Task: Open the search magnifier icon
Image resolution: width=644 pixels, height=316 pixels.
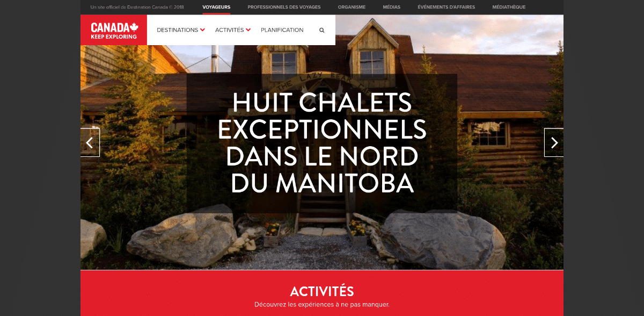Action: (x=322, y=31)
